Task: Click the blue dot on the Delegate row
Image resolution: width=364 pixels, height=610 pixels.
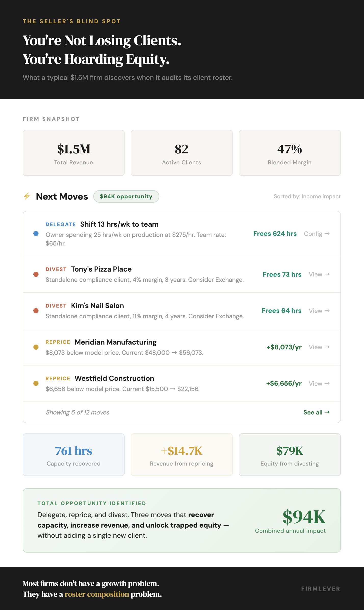Action: click(36, 234)
